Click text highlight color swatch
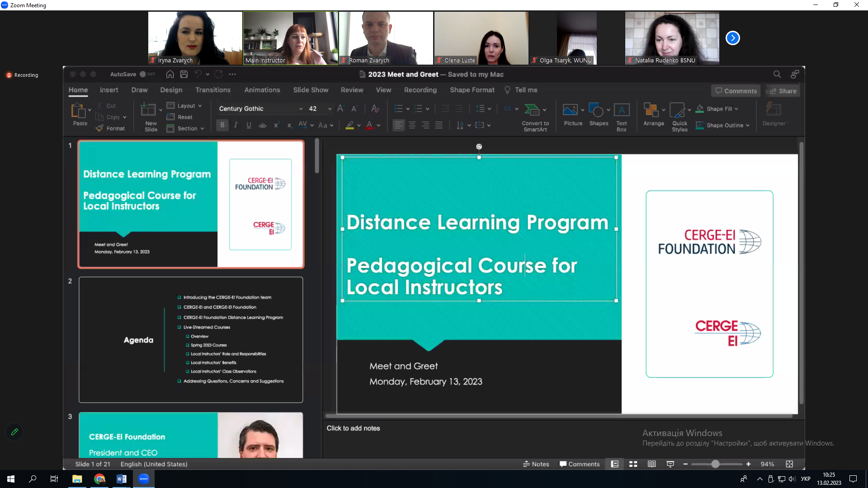Viewport: 868px width, 488px height. tap(349, 125)
